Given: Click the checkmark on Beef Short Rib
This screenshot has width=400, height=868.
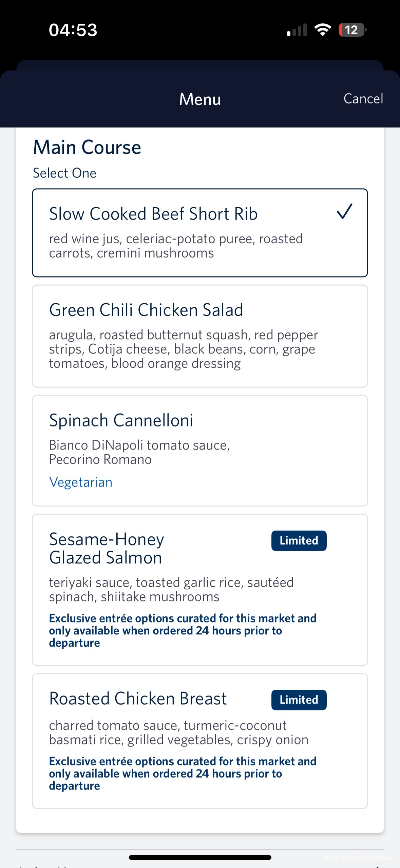Looking at the screenshot, I should click(x=344, y=212).
